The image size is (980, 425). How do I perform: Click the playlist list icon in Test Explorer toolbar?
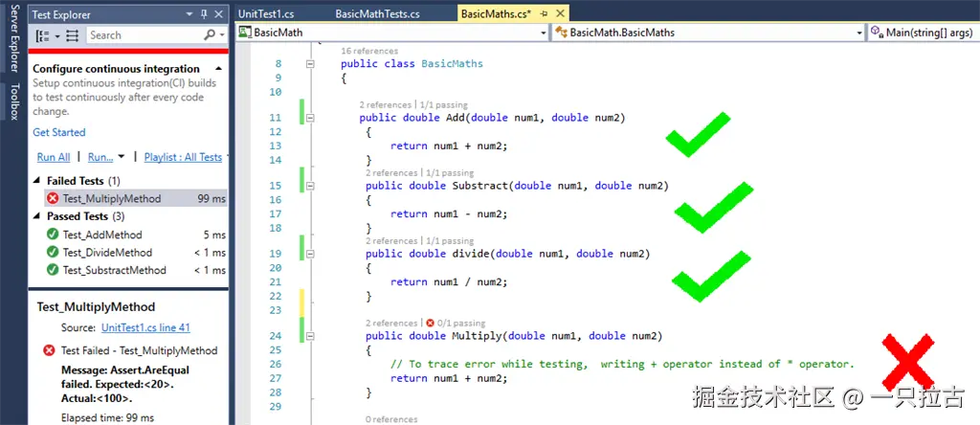[x=73, y=35]
